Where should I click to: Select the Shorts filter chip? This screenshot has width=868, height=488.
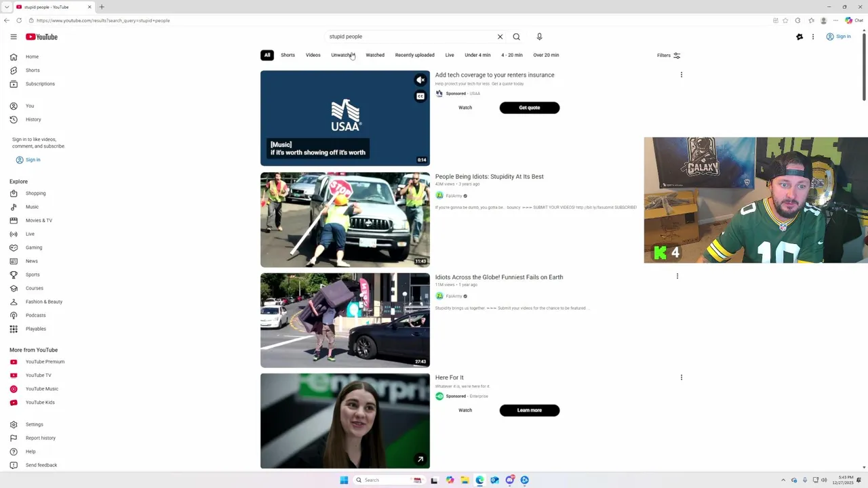pos(288,55)
